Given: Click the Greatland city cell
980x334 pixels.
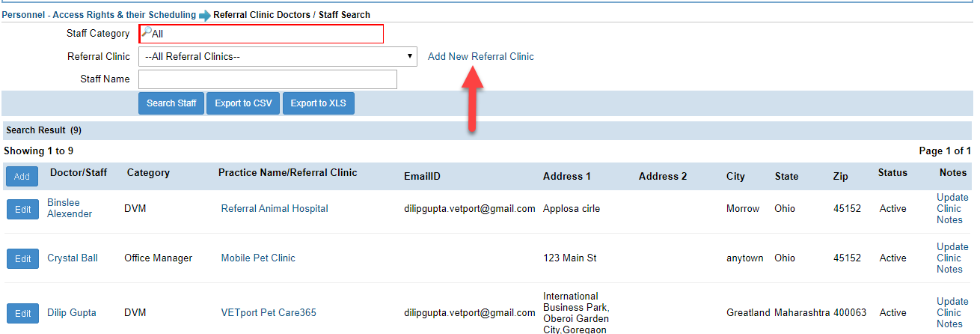Looking at the screenshot, I should point(749,312).
